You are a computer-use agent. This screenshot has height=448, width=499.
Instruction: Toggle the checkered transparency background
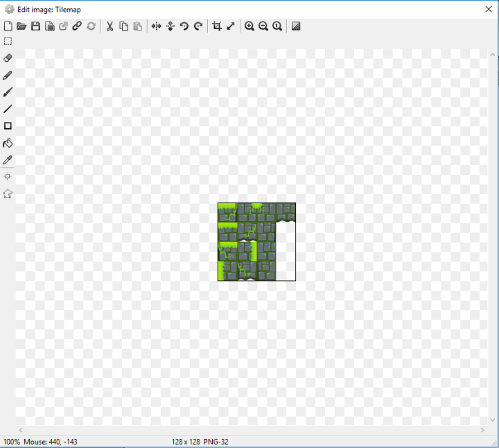click(296, 26)
